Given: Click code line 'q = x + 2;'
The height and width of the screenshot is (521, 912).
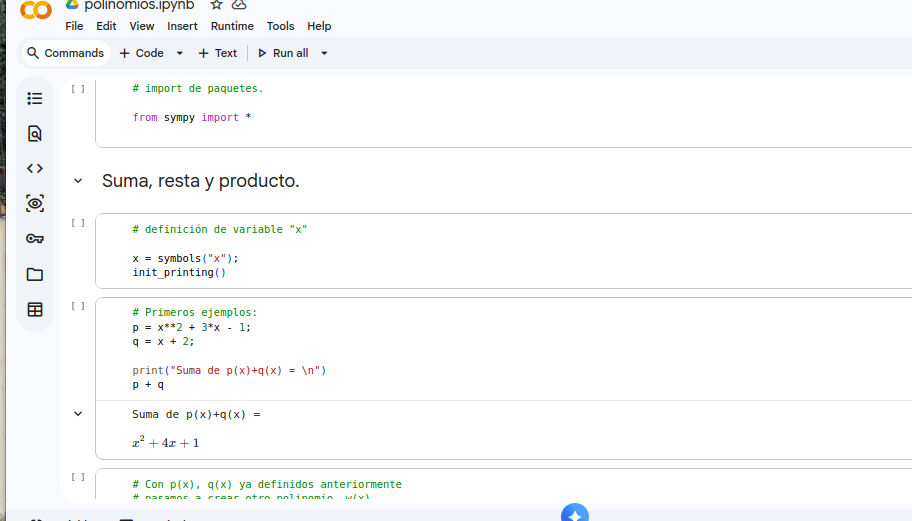Looking at the screenshot, I should click(x=163, y=341).
